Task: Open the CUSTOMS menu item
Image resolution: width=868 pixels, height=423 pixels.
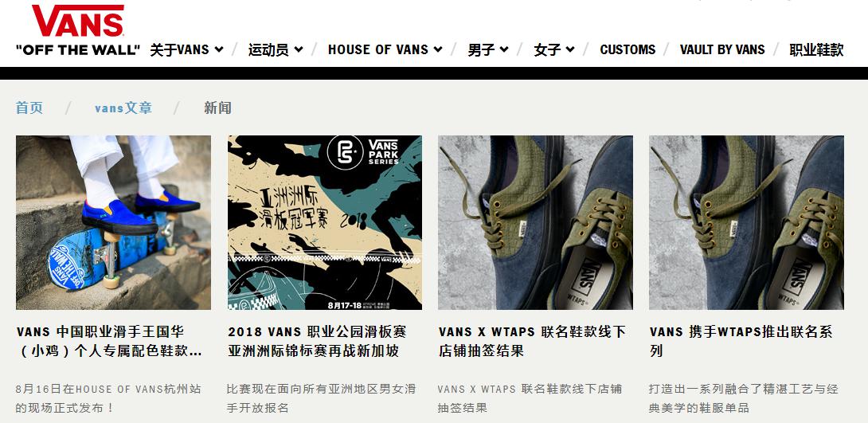Action: (628, 50)
